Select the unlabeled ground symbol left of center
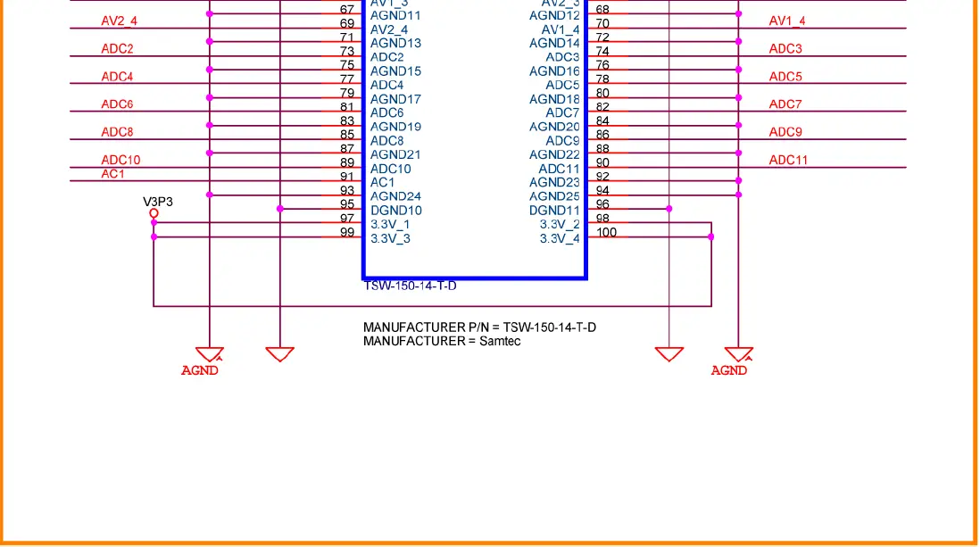The height and width of the screenshot is (547, 980). point(279,354)
